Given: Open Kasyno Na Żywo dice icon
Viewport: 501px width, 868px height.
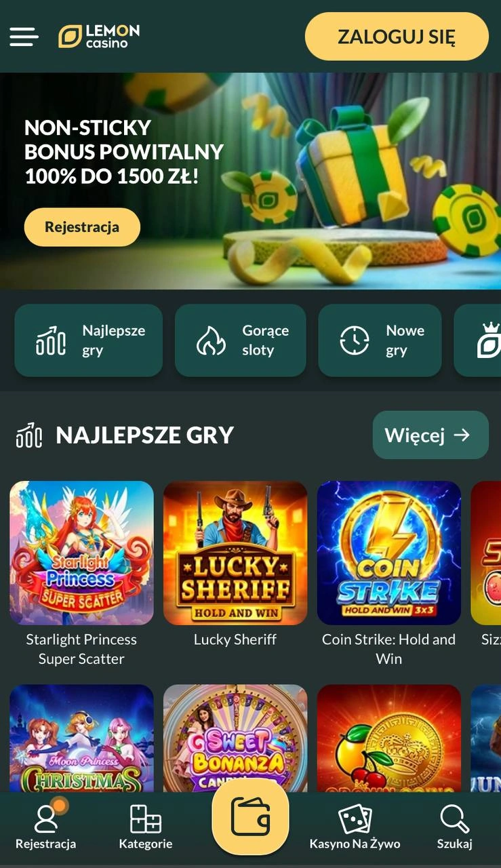Looking at the screenshot, I should click(x=355, y=819).
